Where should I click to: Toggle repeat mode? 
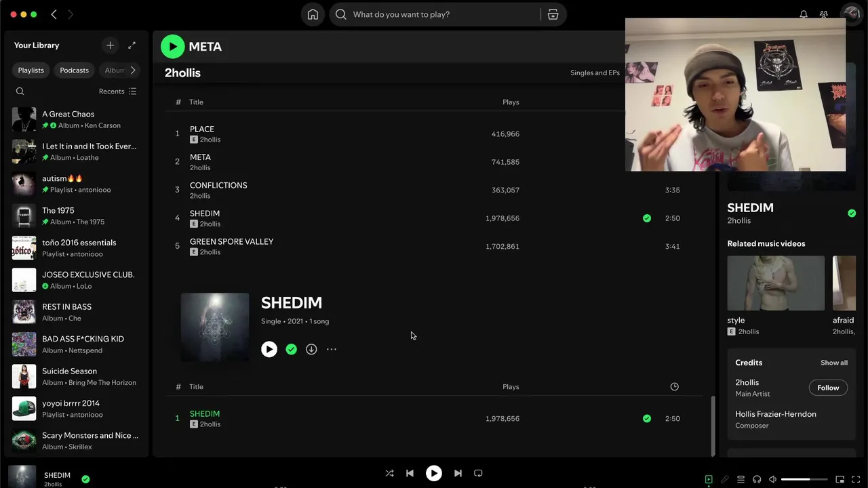pos(478,473)
